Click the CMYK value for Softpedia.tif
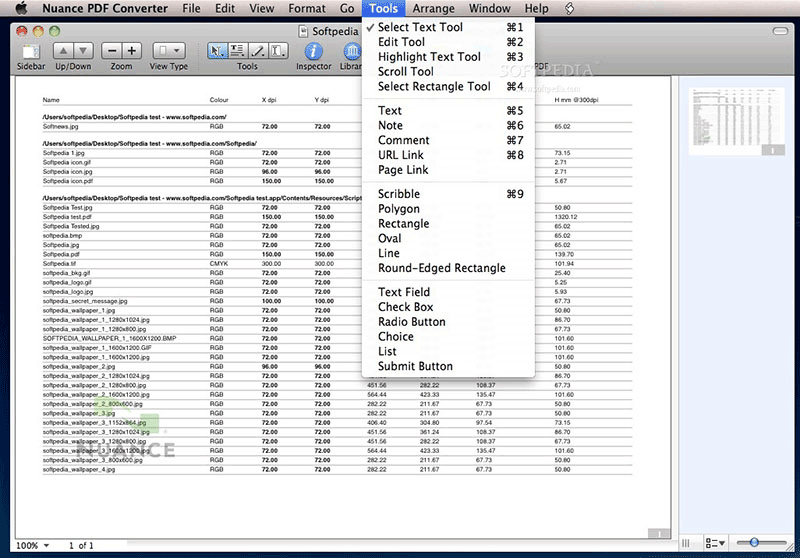The width and height of the screenshot is (800, 558). (219, 264)
